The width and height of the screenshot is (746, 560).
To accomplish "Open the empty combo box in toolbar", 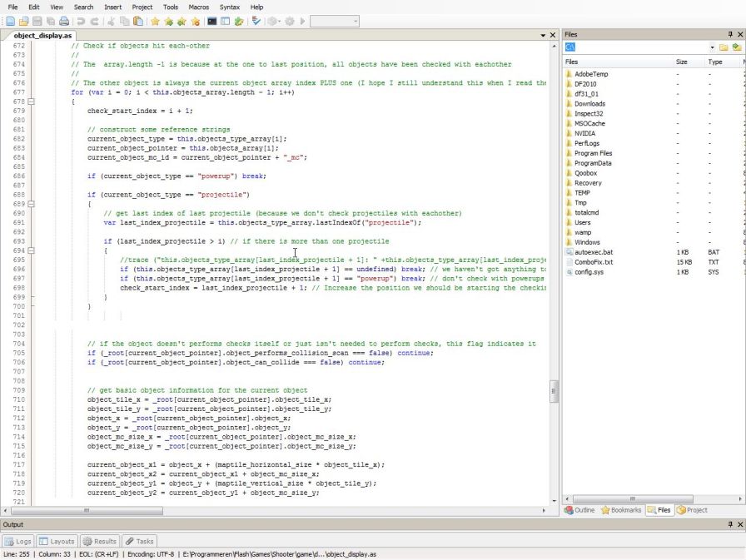I will [x=355, y=21].
